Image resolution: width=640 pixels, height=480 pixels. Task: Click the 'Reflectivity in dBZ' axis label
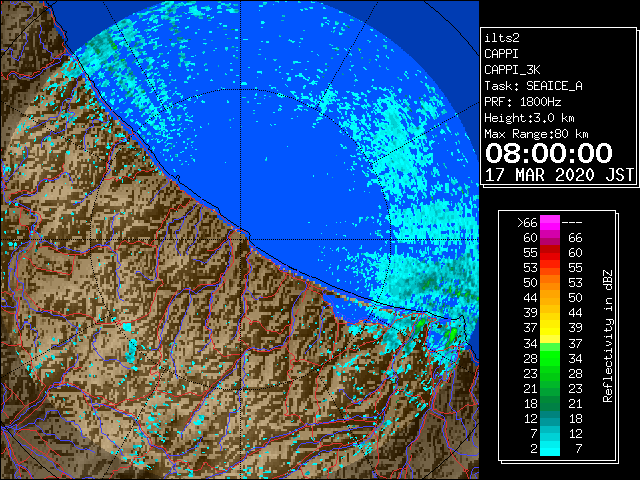pos(607,336)
